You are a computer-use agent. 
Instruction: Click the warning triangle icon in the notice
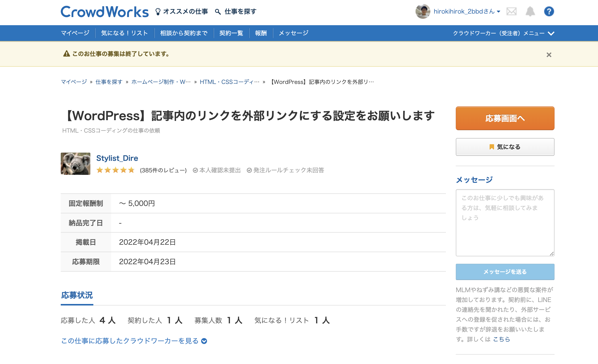[66, 54]
